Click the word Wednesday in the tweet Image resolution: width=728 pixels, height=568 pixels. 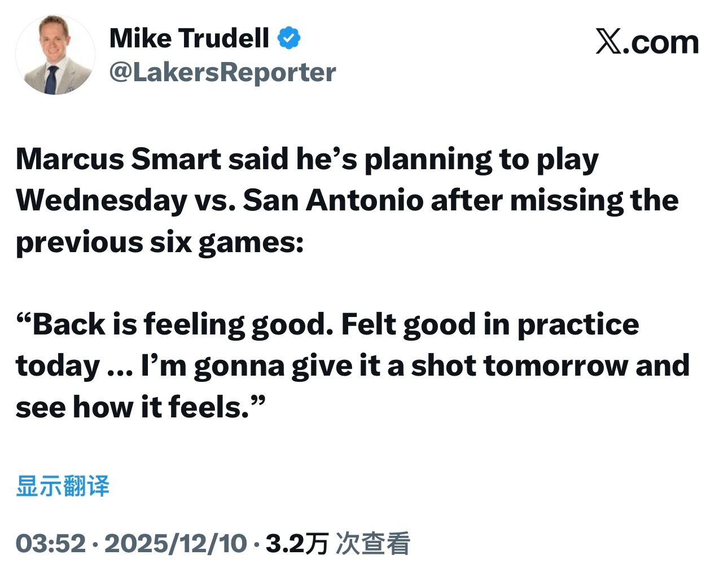[102, 200]
